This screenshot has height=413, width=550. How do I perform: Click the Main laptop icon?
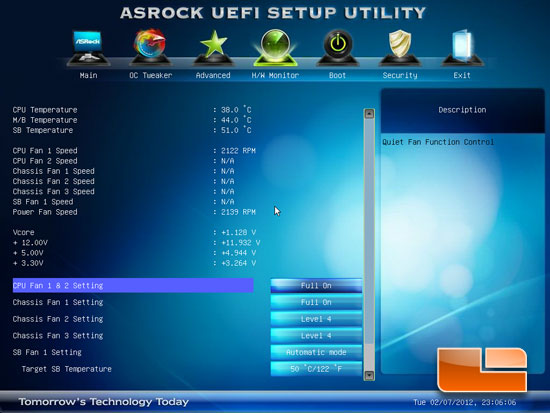[x=88, y=48]
